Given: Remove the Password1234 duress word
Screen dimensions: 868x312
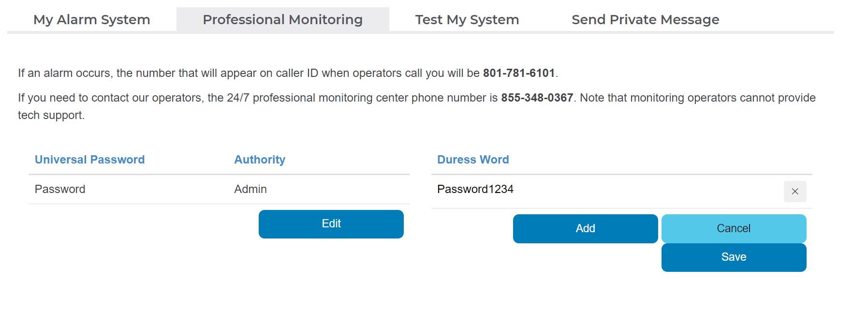Looking at the screenshot, I should (x=794, y=192).
